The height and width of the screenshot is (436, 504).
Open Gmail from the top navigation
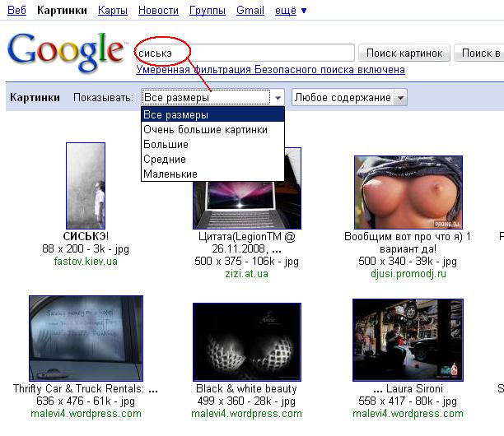pyautogui.click(x=250, y=10)
